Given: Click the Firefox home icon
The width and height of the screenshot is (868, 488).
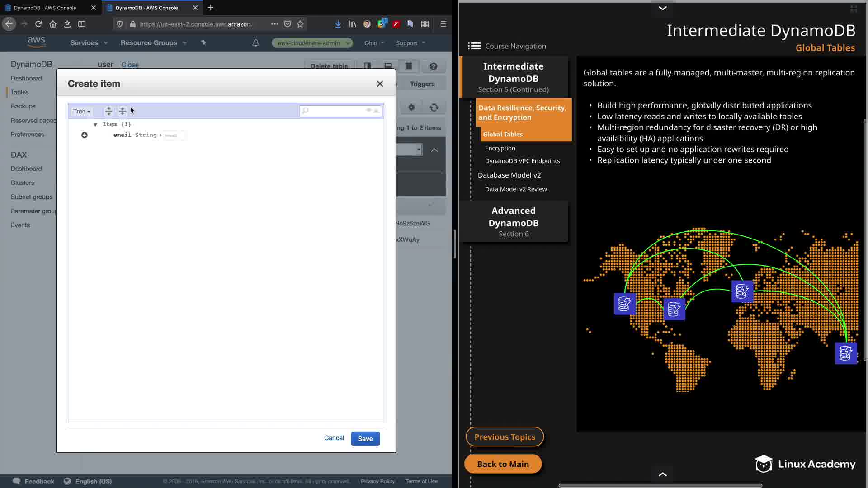Looking at the screenshot, I should point(53,24).
